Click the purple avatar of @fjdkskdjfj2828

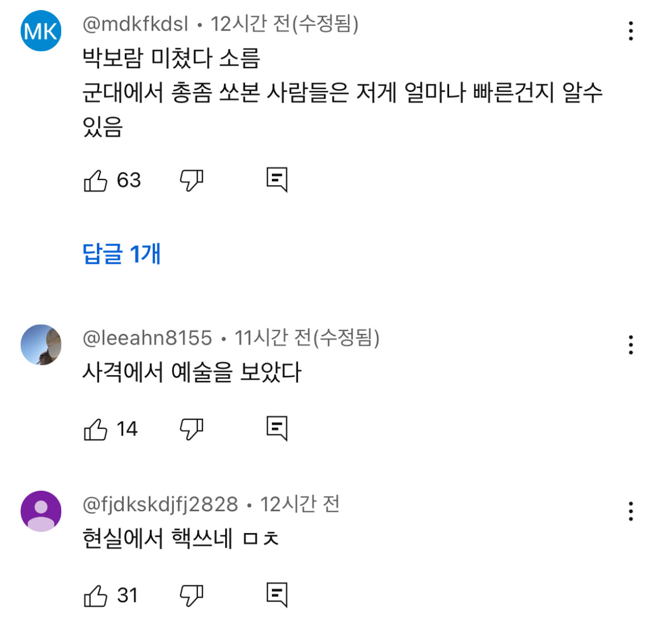[x=40, y=511]
